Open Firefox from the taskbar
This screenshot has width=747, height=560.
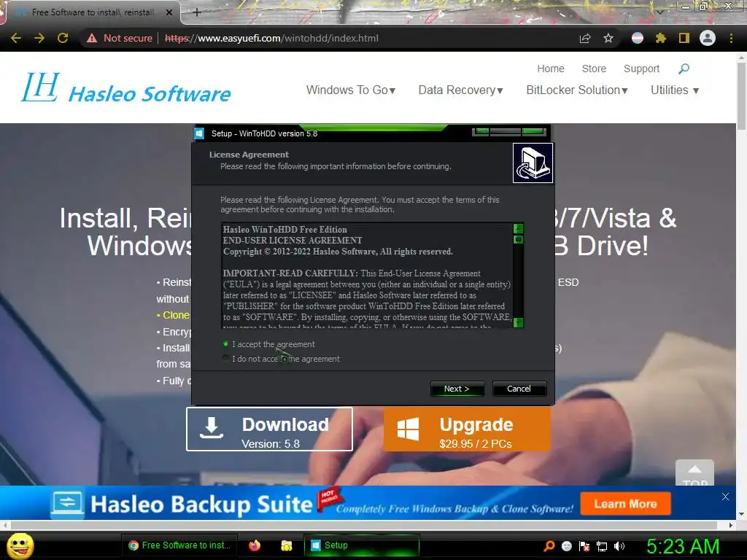point(255,545)
